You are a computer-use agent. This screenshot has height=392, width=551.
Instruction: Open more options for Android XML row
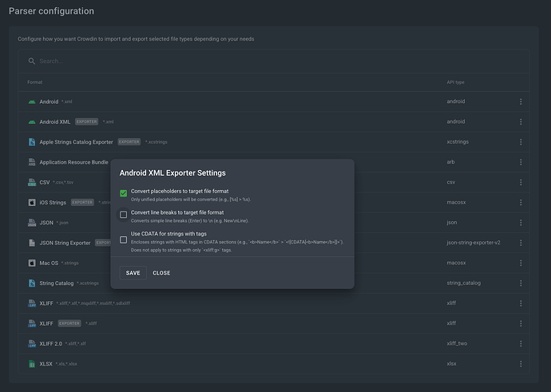[521, 121]
